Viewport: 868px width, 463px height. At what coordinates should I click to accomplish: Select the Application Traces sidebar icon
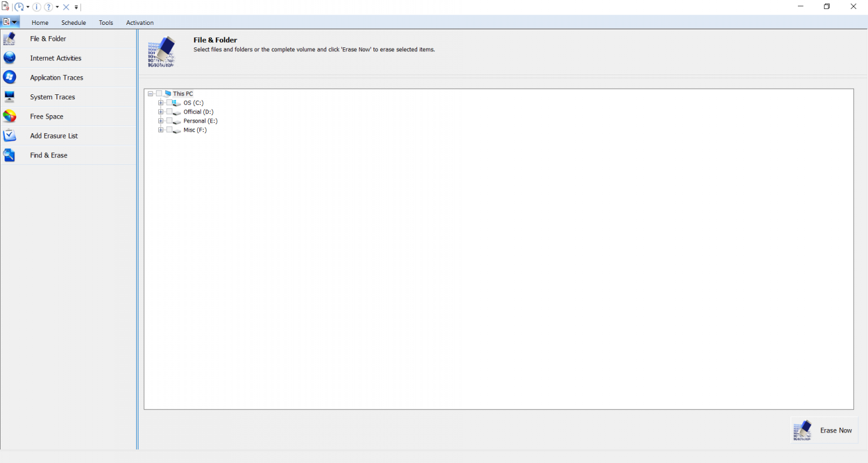[x=10, y=77]
